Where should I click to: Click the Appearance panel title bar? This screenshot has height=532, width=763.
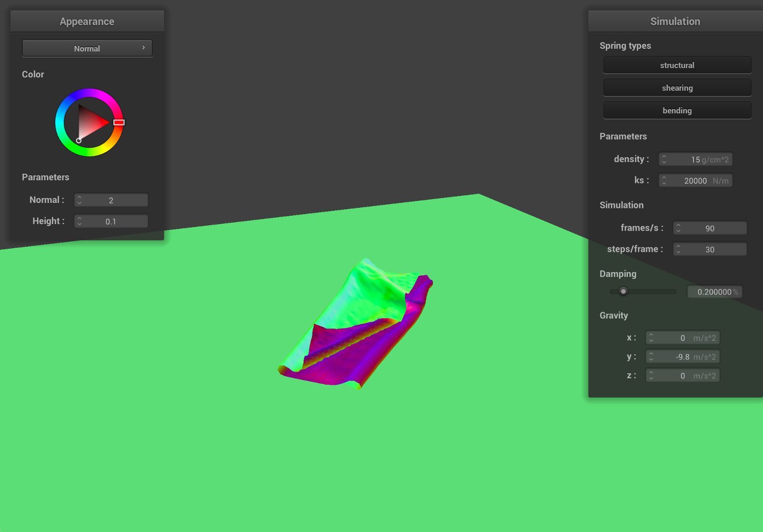pos(87,21)
